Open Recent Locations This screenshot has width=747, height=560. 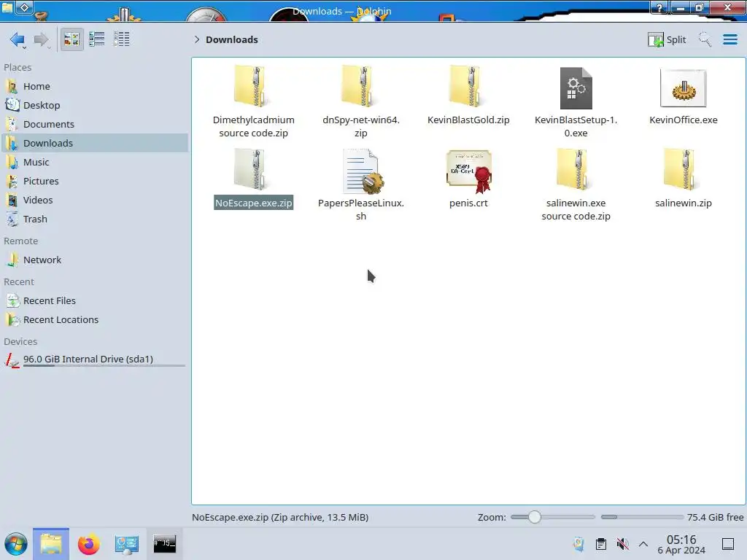pos(94,320)
